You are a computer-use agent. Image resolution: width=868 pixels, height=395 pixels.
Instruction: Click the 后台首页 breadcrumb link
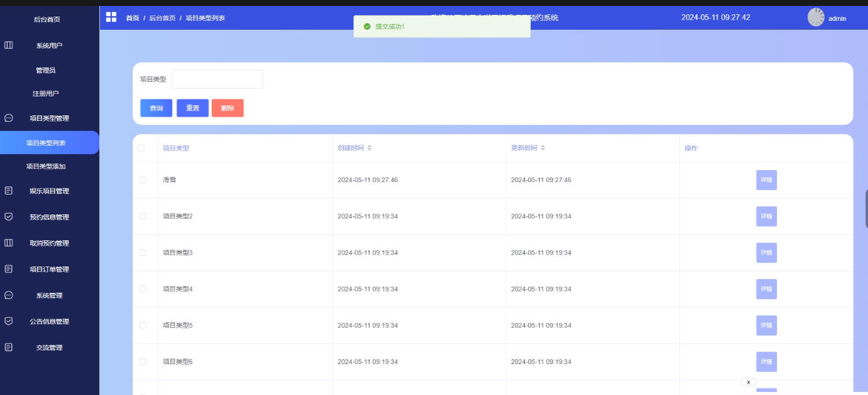tap(162, 18)
